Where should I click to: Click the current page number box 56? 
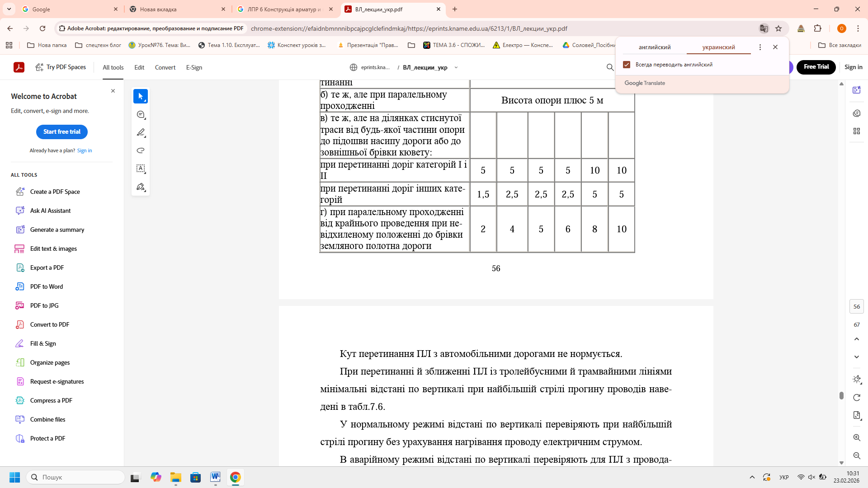tap(857, 306)
